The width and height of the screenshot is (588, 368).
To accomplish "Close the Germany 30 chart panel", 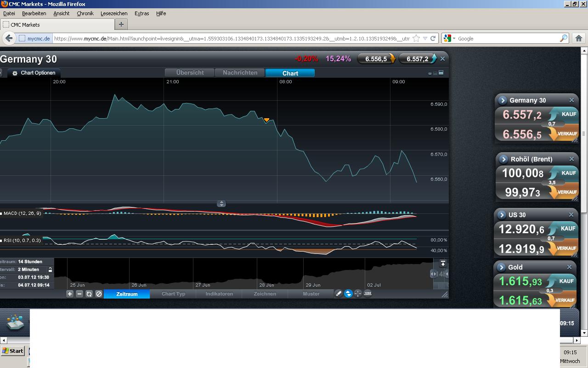I will pyautogui.click(x=442, y=59).
